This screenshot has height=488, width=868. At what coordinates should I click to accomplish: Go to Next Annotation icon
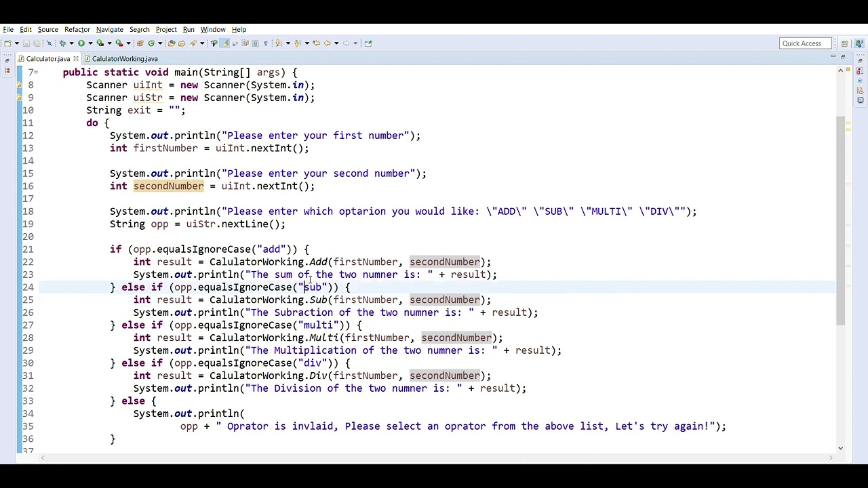(278, 43)
